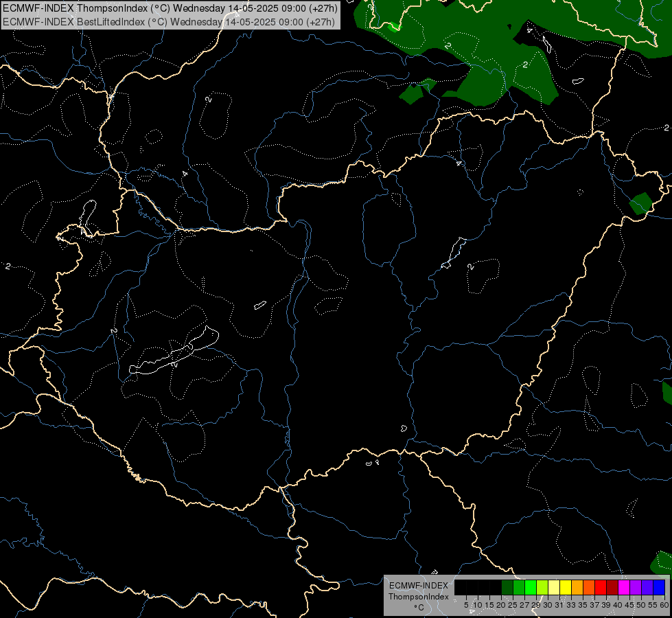Select the pure yellow 31–33 legend swatch
Image resolution: width=672 pixels, height=618 pixels.
point(566,587)
